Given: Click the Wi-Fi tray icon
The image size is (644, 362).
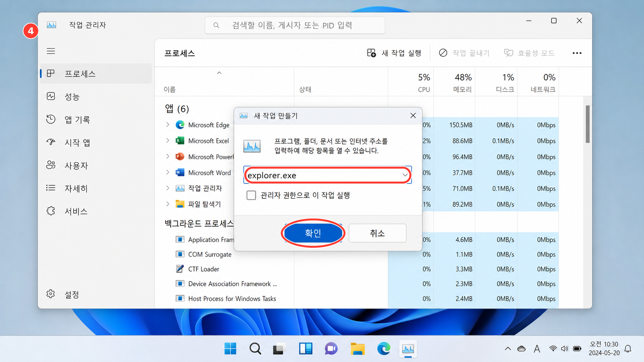Looking at the screenshot, I should click(x=553, y=349).
